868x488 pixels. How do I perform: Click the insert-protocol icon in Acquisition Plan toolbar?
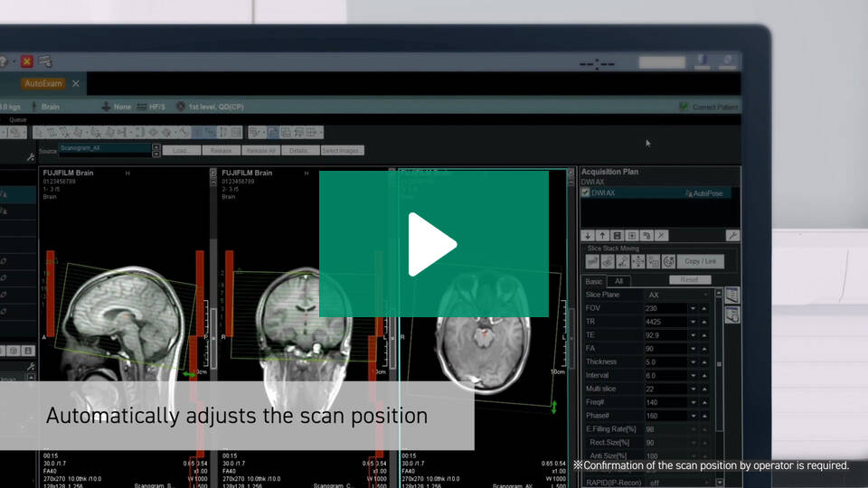pyautogui.click(x=632, y=236)
